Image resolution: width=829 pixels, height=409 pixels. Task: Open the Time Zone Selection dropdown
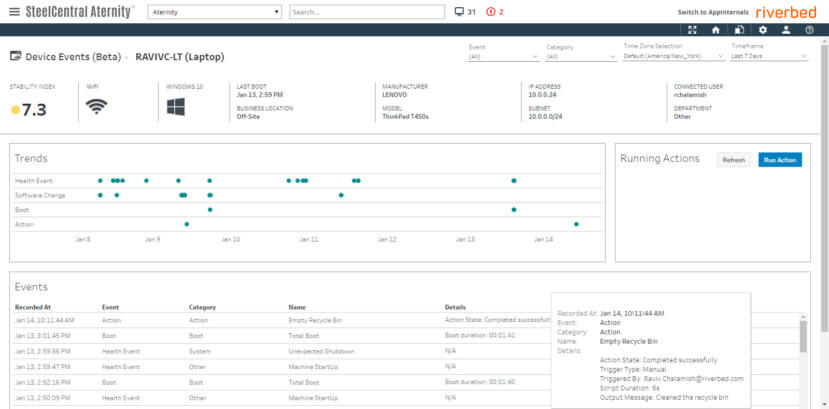click(x=674, y=56)
